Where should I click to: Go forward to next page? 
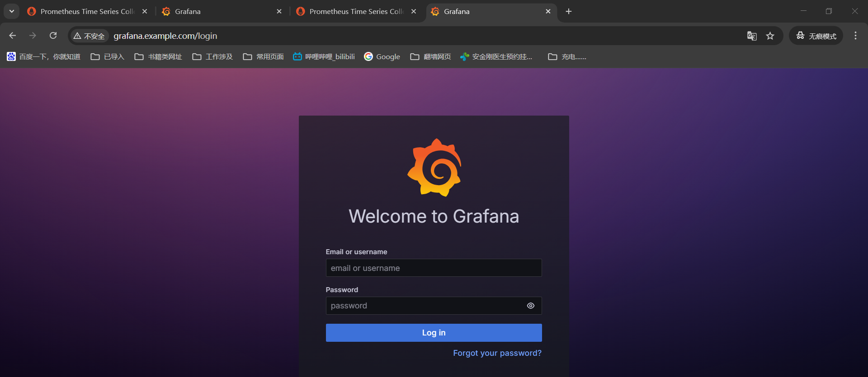click(33, 36)
